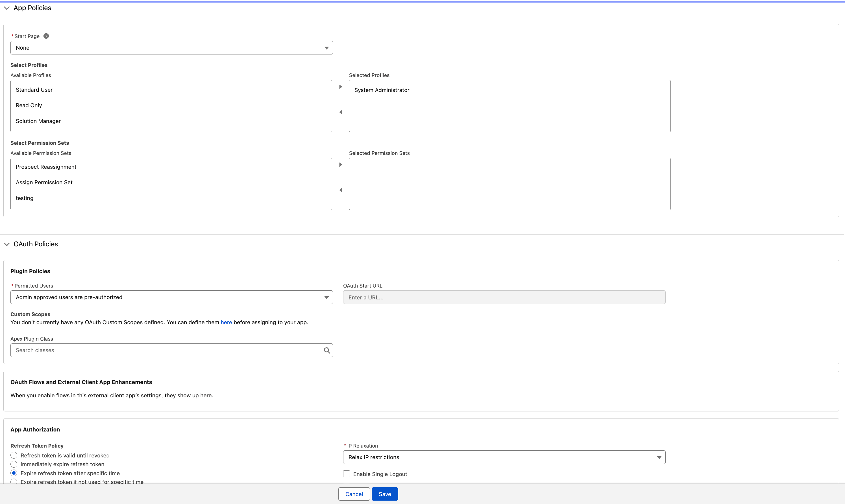Click the right arrow to add permission set
The image size is (845, 504).
[x=341, y=164]
